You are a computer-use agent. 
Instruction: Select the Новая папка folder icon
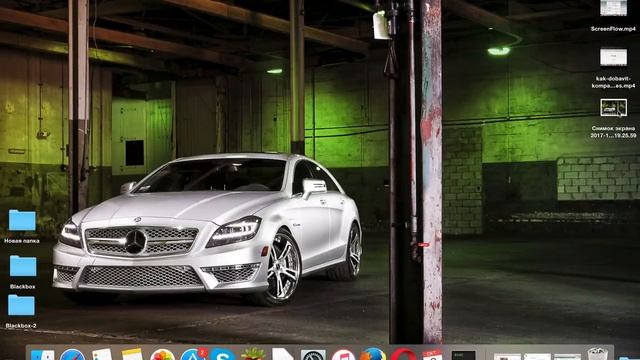(22, 220)
